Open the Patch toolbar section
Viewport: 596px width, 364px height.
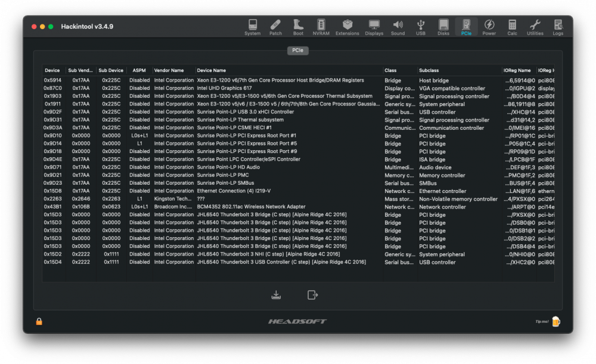click(275, 27)
